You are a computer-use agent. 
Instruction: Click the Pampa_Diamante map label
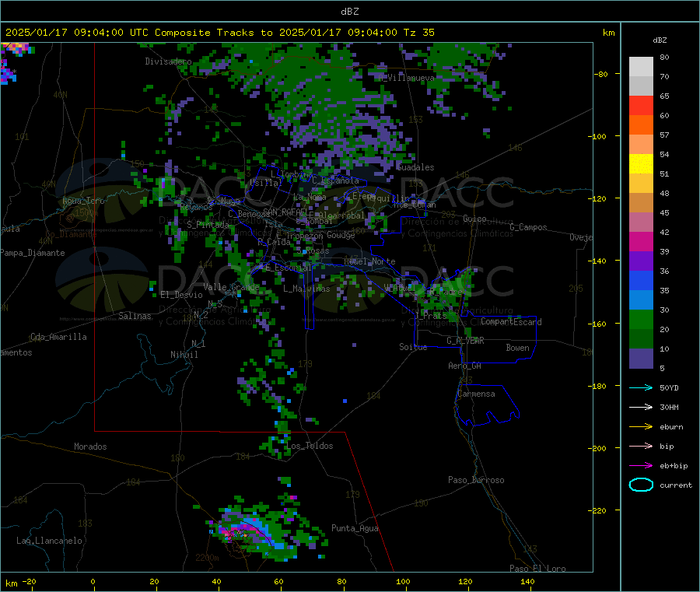(33, 253)
